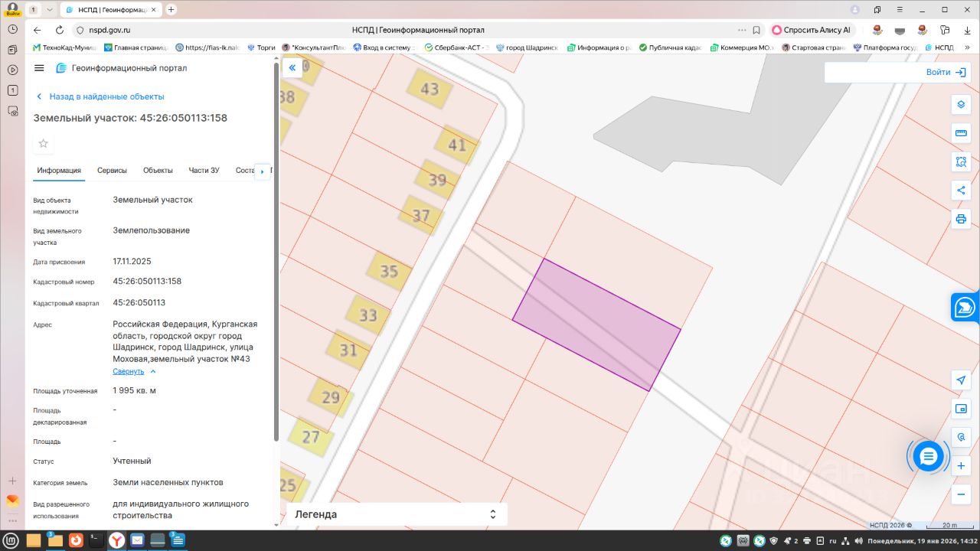Switch to the Части ЗУ tab

coord(204,170)
